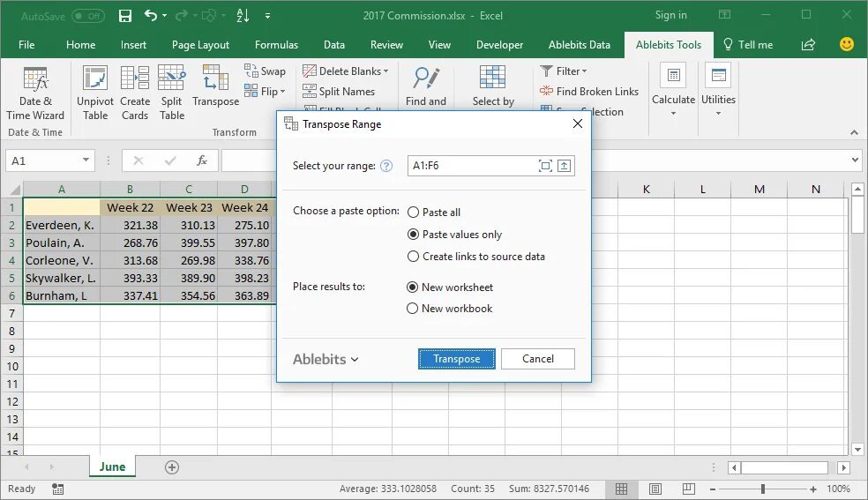The width and height of the screenshot is (868, 500).
Task: Open the Split Table tool
Action: (172, 93)
